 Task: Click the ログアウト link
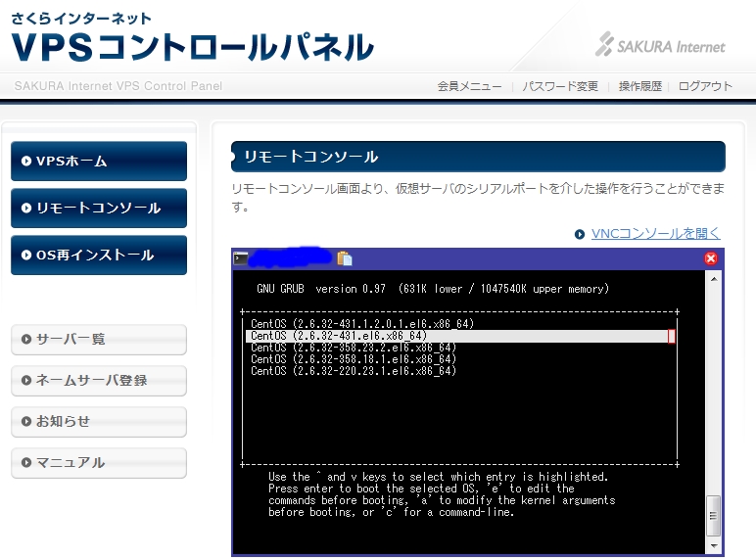coord(705,86)
